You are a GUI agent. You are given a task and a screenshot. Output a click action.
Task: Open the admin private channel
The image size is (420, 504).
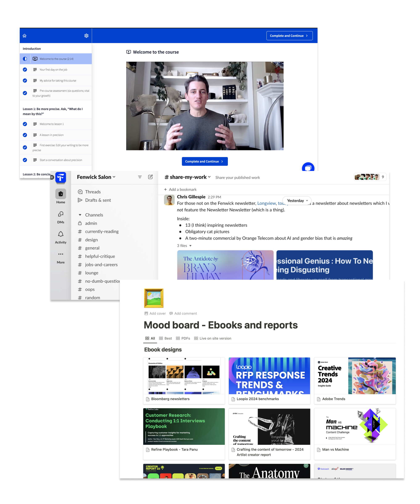click(88, 223)
